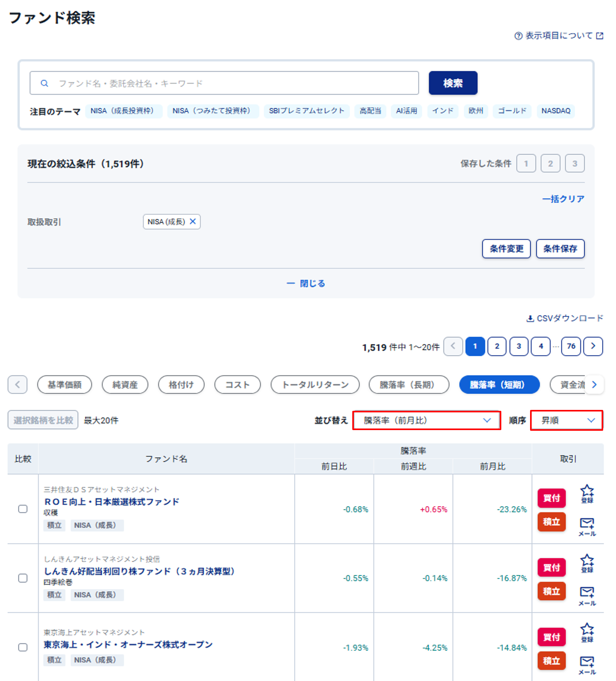Go to next results page arrow
Viewport: 616px width, 681px height.
pyautogui.click(x=593, y=346)
